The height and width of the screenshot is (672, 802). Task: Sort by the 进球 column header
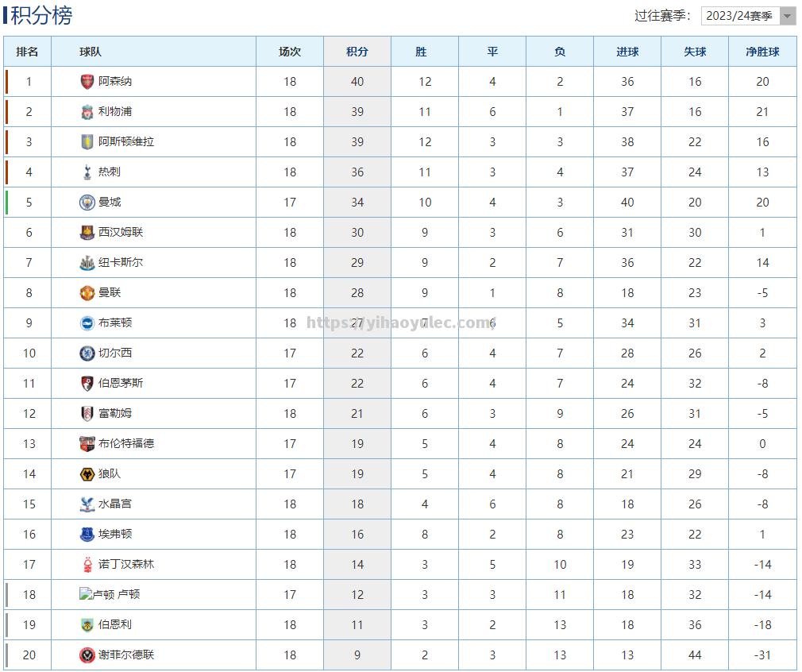[x=627, y=52]
